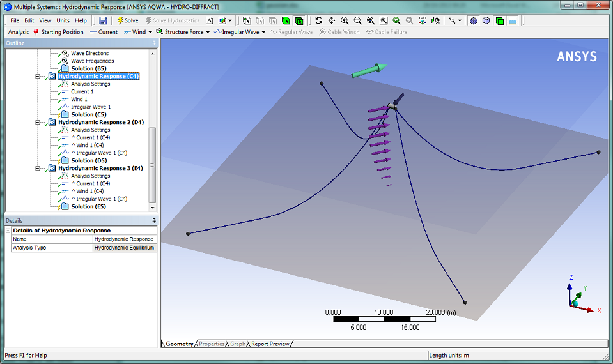
Task: Open the Units menu
Action: pos(63,20)
